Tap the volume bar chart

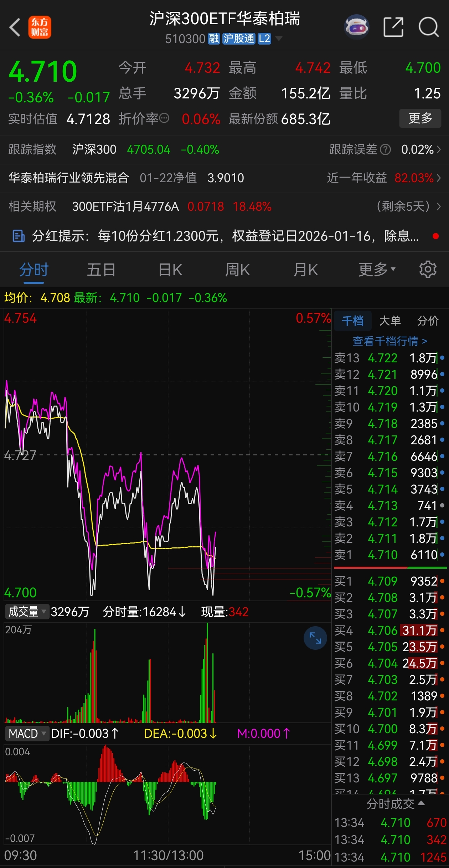(167, 672)
